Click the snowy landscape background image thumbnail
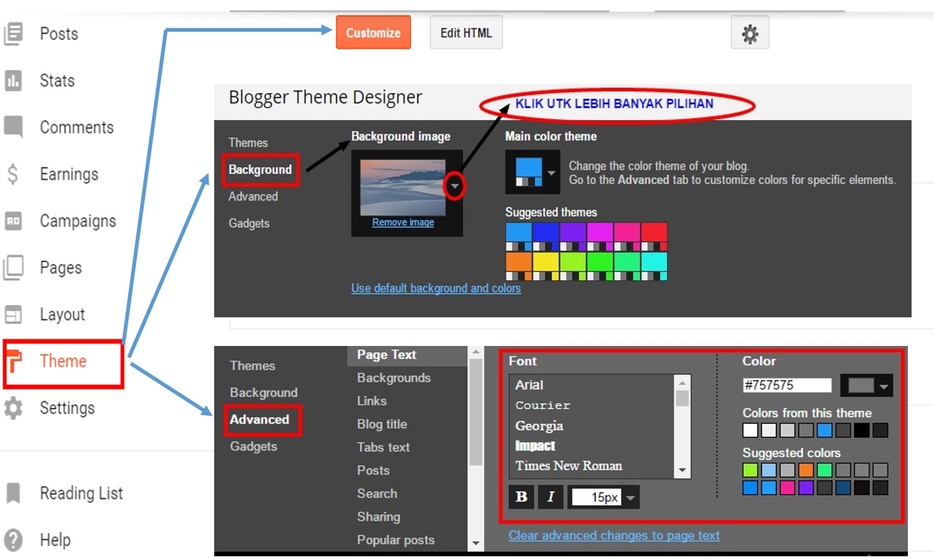The height and width of the screenshot is (560, 934). point(403,187)
